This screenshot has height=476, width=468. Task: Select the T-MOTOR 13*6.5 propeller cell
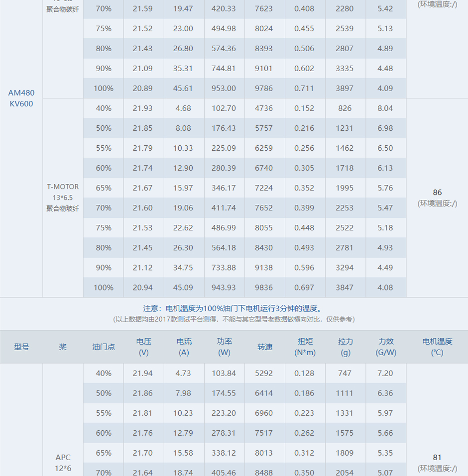(x=63, y=197)
